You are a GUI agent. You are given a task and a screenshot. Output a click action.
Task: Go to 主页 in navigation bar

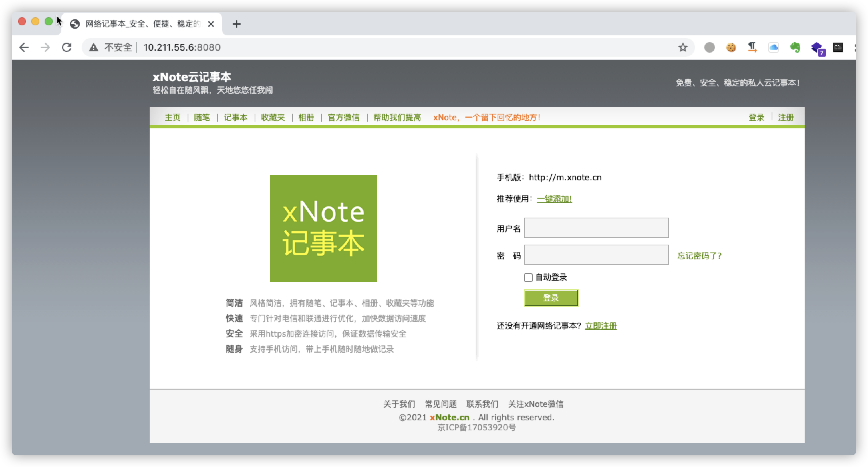[172, 117]
